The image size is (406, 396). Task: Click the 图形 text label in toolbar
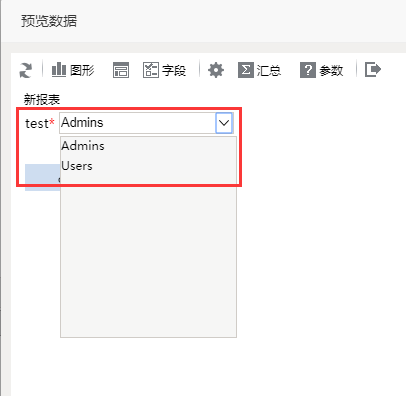pyautogui.click(x=82, y=70)
